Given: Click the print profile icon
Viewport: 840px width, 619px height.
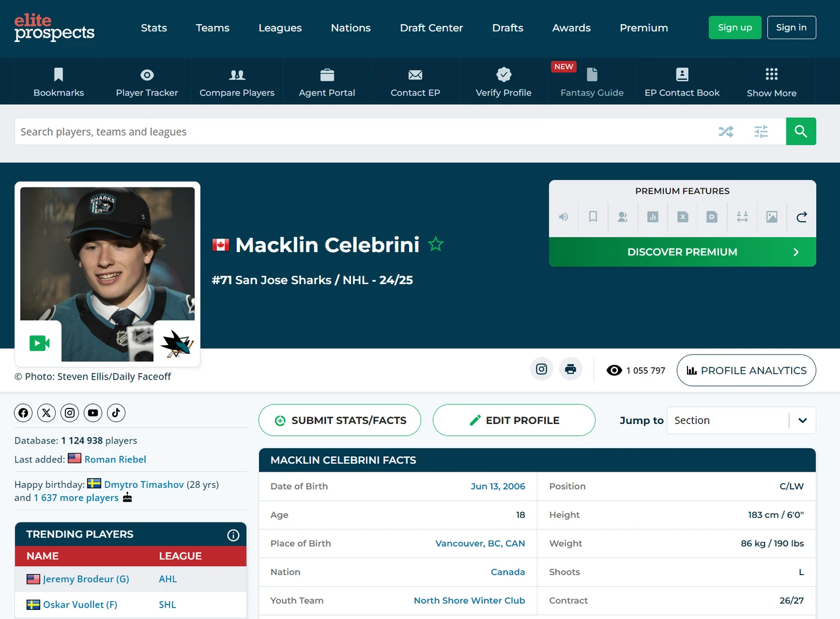Looking at the screenshot, I should pos(570,369).
